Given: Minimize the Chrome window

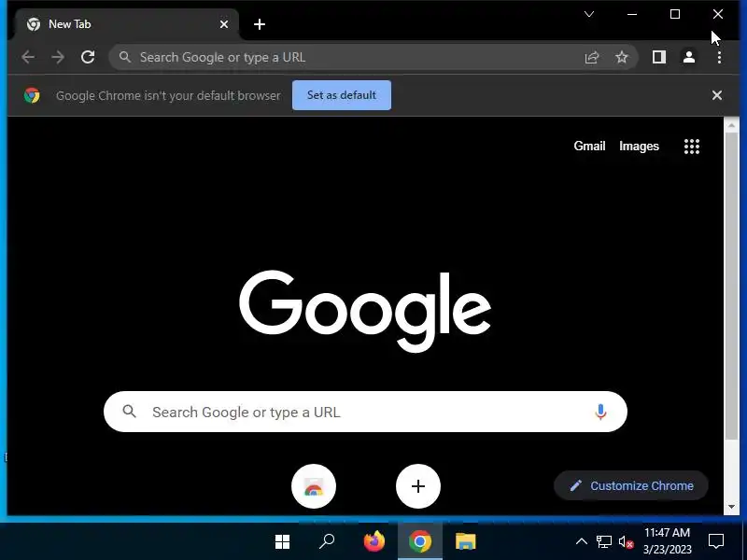Looking at the screenshot, I should [632, 14].
